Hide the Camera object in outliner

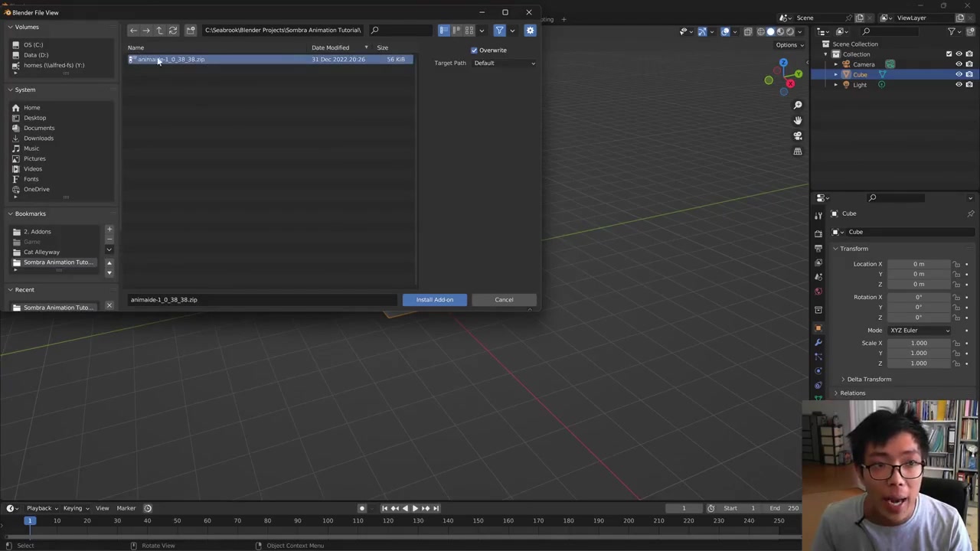(x=959, y=64)
